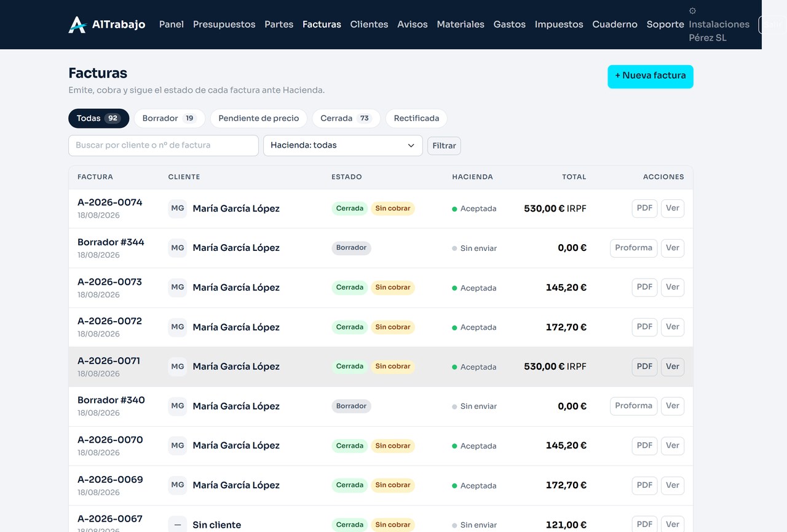Navigate to Clientes in the navbar
The width and height of the screenshot is (787, 532).
click(x=370, y=25)
